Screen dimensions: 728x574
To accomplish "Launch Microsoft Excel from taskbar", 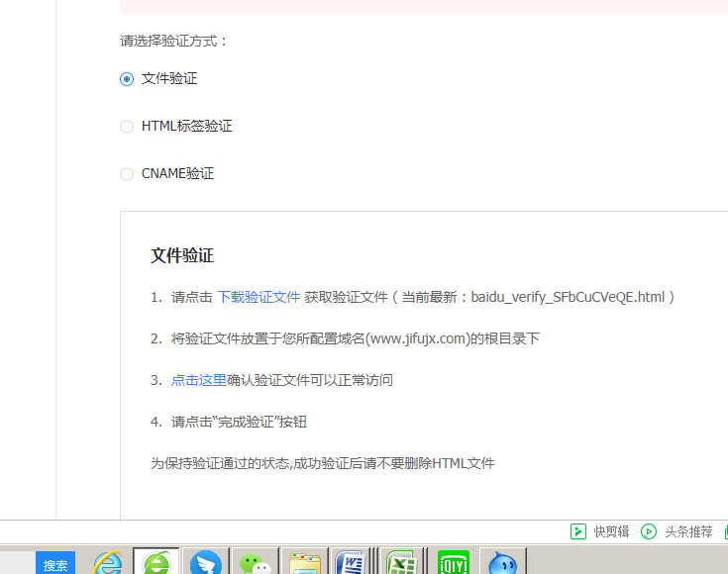I will click(402, 563).
